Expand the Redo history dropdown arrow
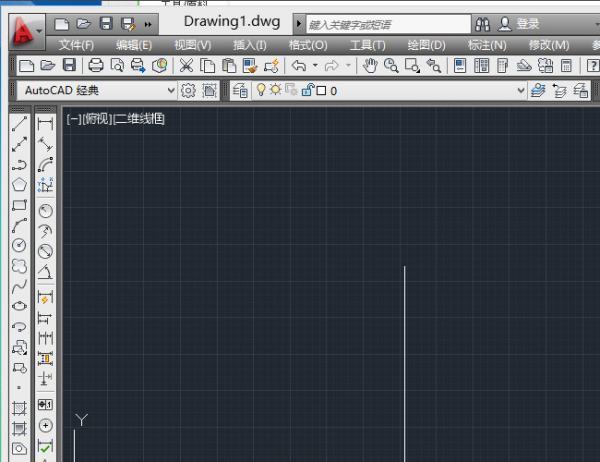The image size is (600, 462). [x=348, y=65]
